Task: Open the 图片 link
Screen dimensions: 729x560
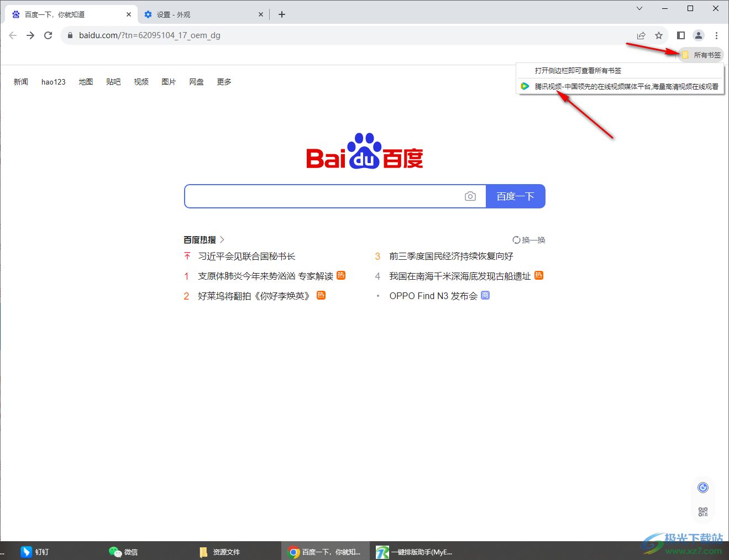Action: 169,82
